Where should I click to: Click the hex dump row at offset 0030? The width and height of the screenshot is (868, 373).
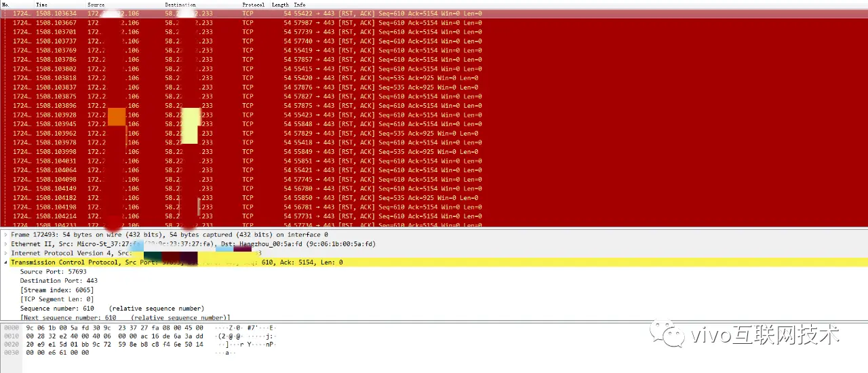(120, 352)
